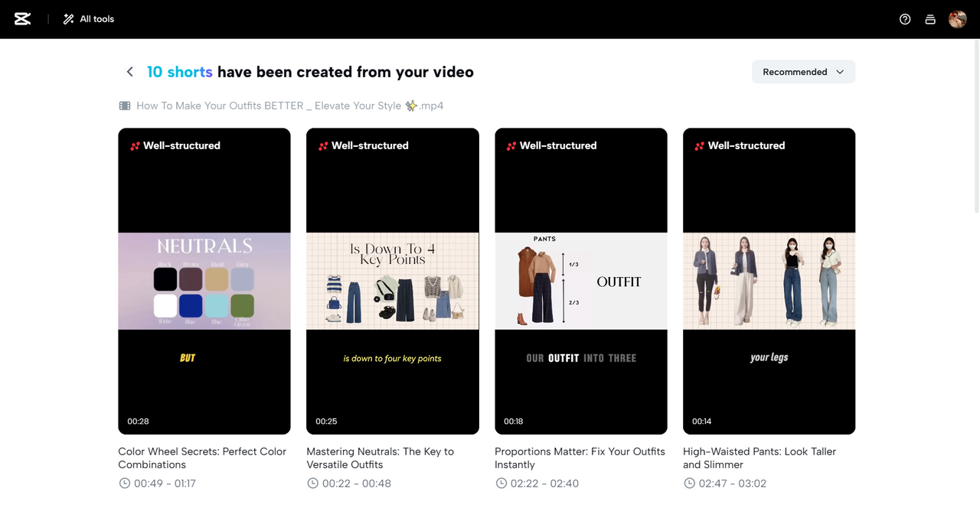
Task: Expand the Recommended sort dropdown
Action: point(803,72)
